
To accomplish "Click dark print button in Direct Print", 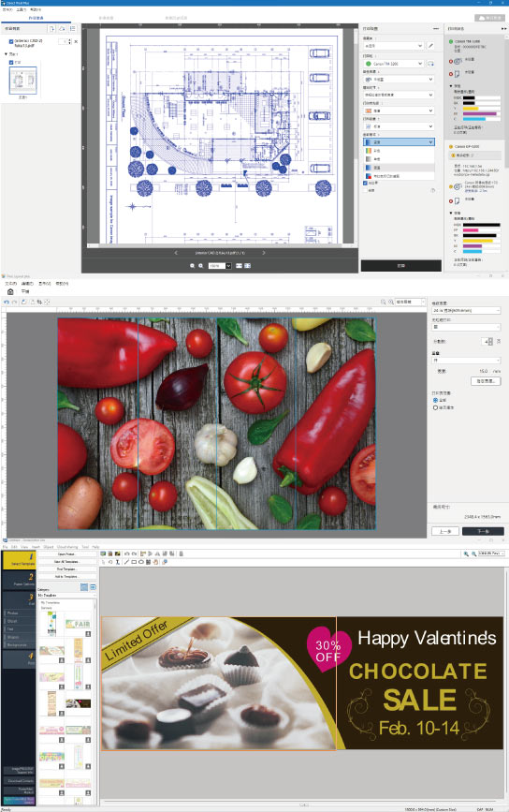I will [400, 266].
